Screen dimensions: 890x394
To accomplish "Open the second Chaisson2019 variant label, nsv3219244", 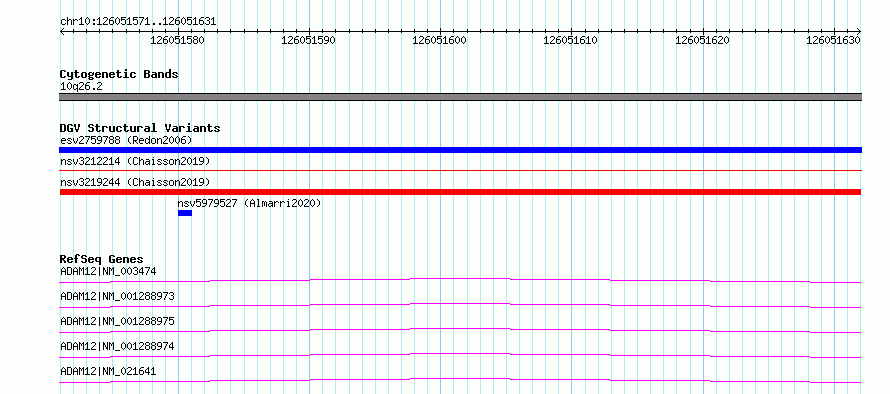I will point(135,182).
